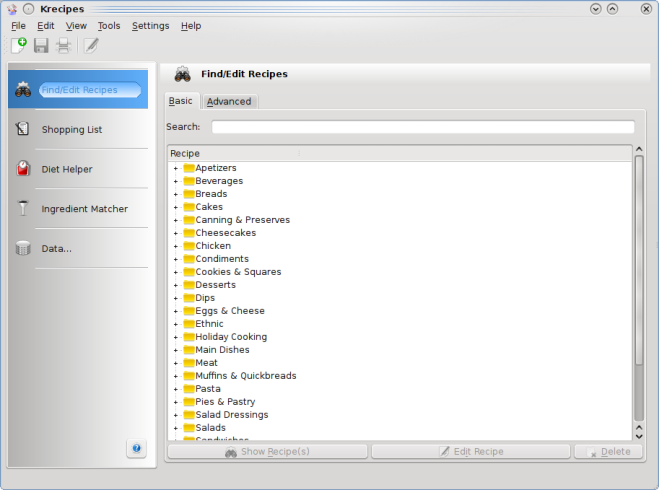Expand the Cookies & Squares category
Screen dimensions: 659x490
click(176, 272)
